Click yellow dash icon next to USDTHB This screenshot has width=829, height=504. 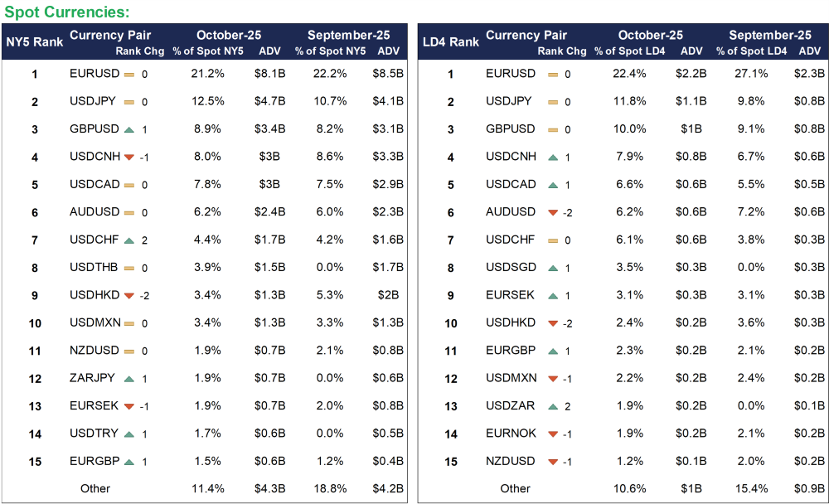(128, 268)
